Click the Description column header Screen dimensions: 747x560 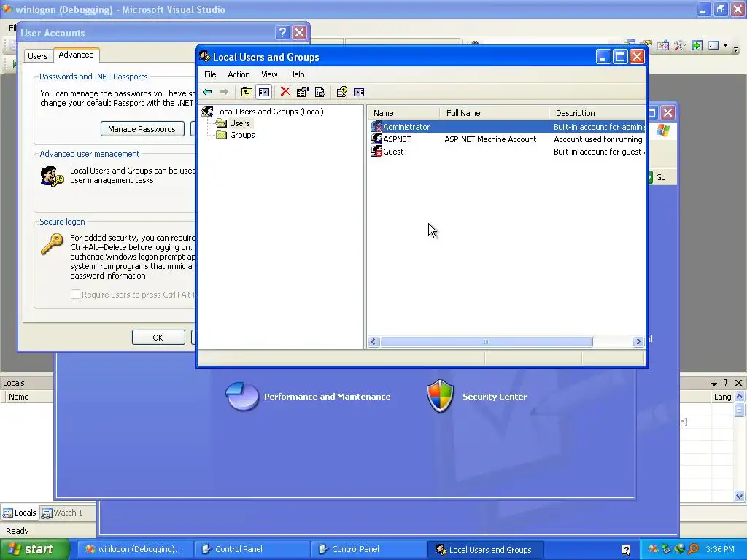(597, 113)
